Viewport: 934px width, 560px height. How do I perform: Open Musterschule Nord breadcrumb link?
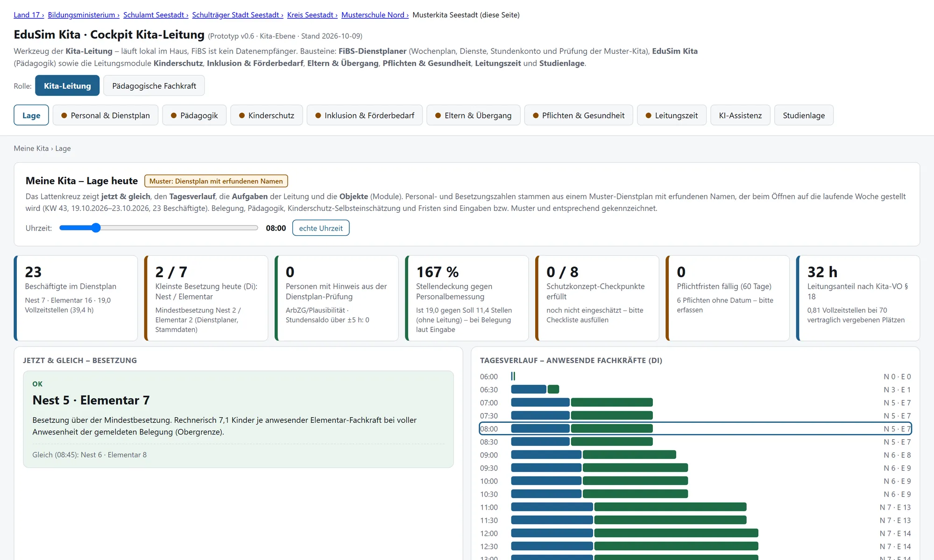point(375,15)
